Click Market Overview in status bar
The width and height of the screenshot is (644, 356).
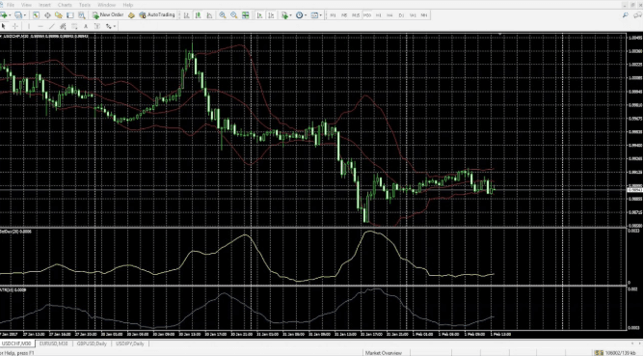coord(384,353)
